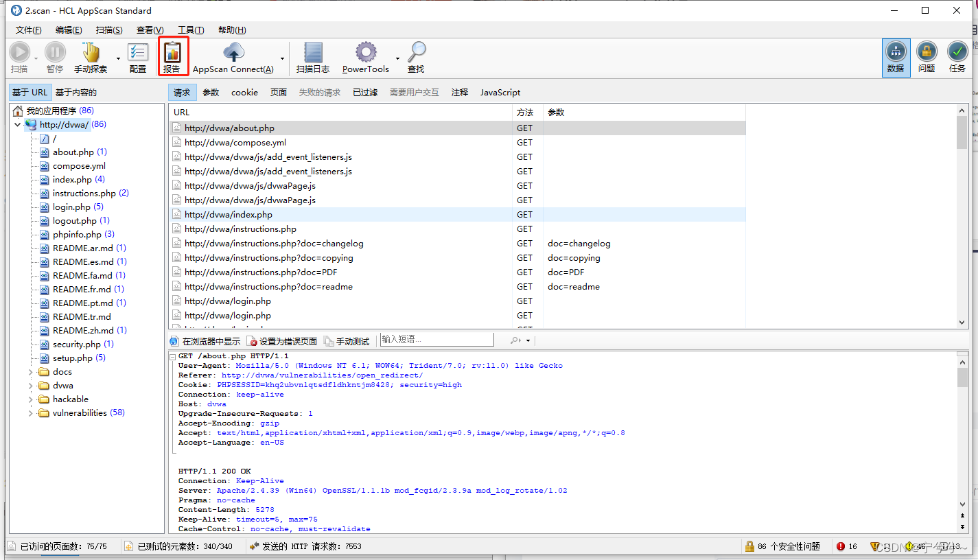Select login.php in the site tree
978x560 pixels.
tap(71, 207)
